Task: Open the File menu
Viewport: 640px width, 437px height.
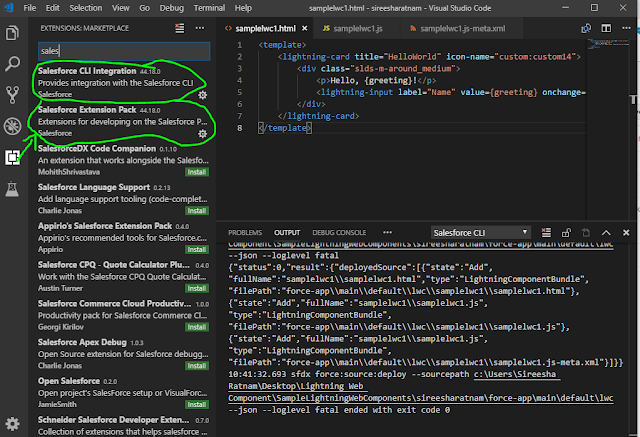Action: tap(29, 8)
